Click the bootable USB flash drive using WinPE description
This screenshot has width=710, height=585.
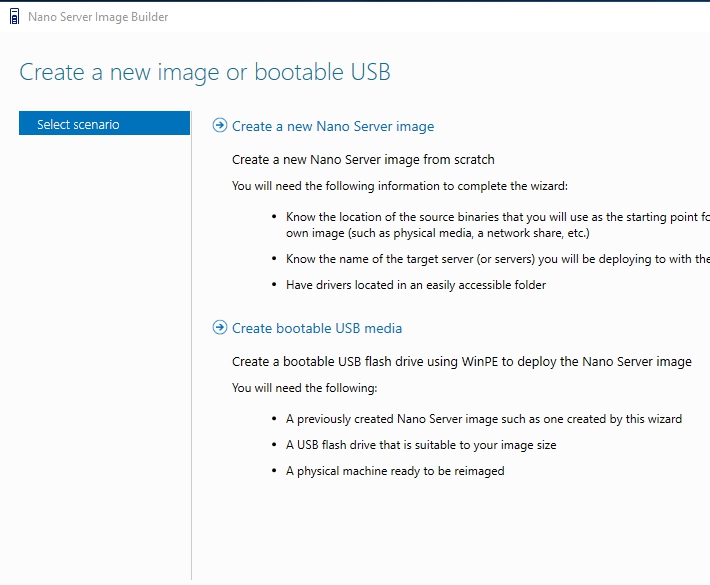point(461,361)
